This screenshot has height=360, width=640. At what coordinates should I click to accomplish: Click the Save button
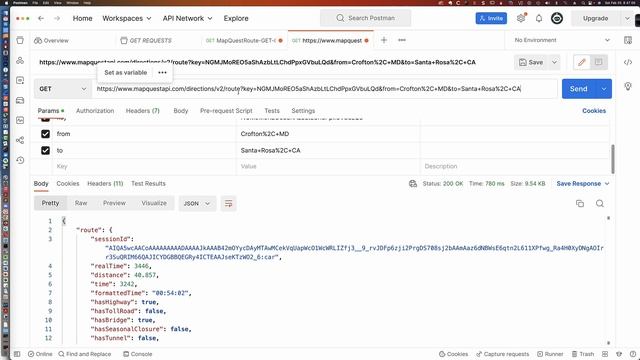tap(531, 62)
